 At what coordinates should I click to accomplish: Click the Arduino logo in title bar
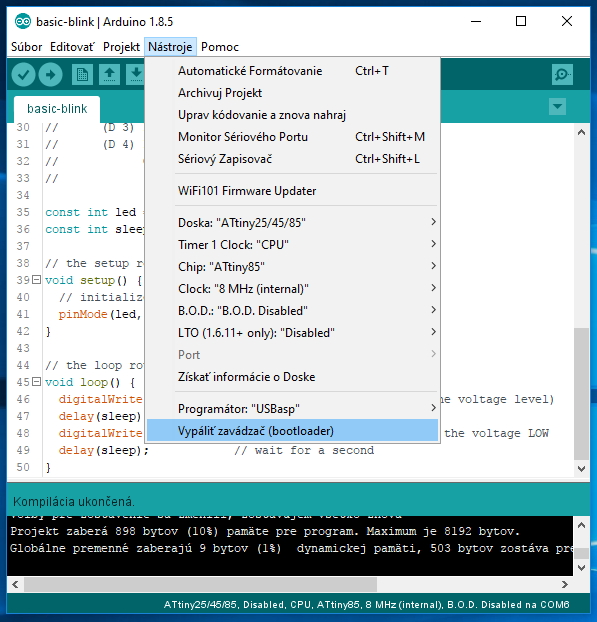tap(23, 21)
